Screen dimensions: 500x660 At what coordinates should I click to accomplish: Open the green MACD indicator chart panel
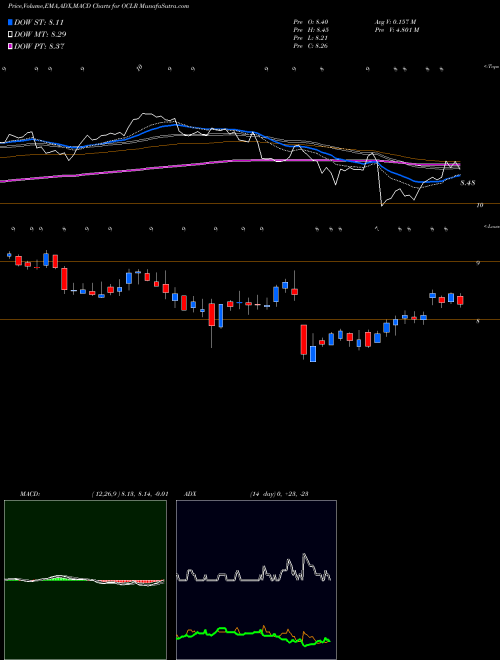[85, 580]
